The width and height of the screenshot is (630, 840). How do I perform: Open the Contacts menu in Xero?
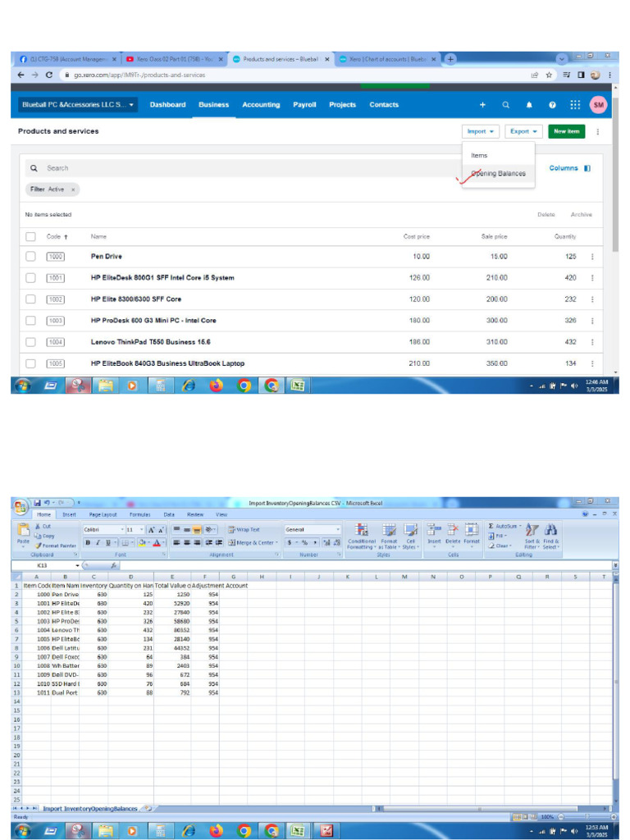(384, 105)
